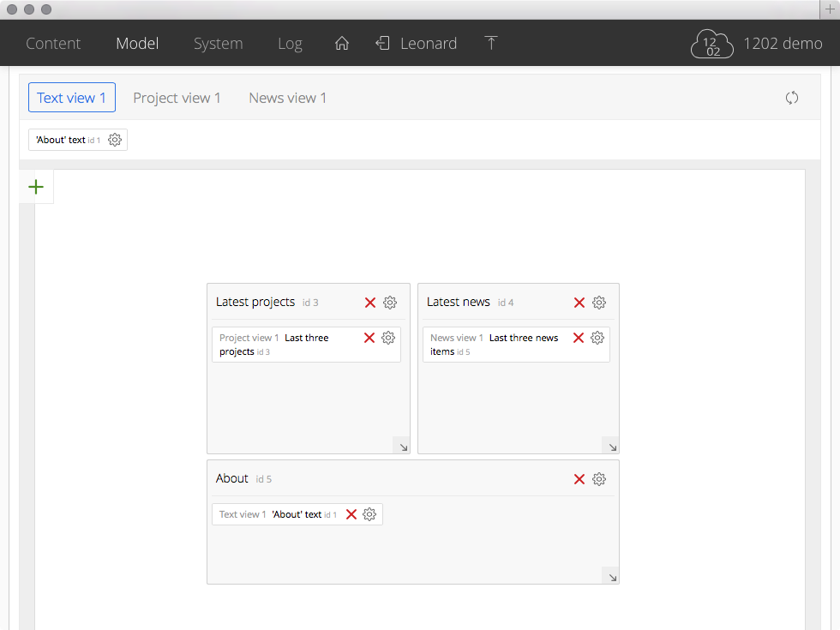This screenshot has height=630, width=840.
Task: Click the 1202 demo cloud logo
Action: pyautogui.click(x=713, y=44)
